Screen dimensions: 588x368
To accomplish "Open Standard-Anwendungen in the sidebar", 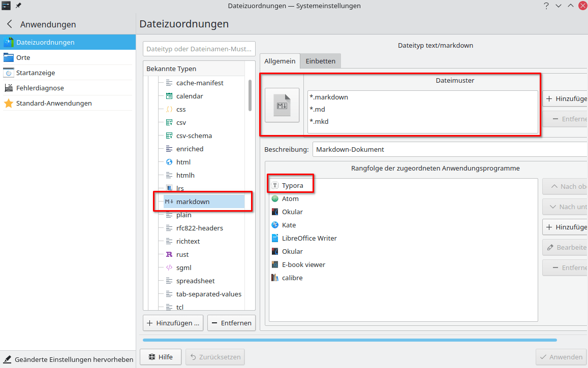I will (x=54, y=103).
